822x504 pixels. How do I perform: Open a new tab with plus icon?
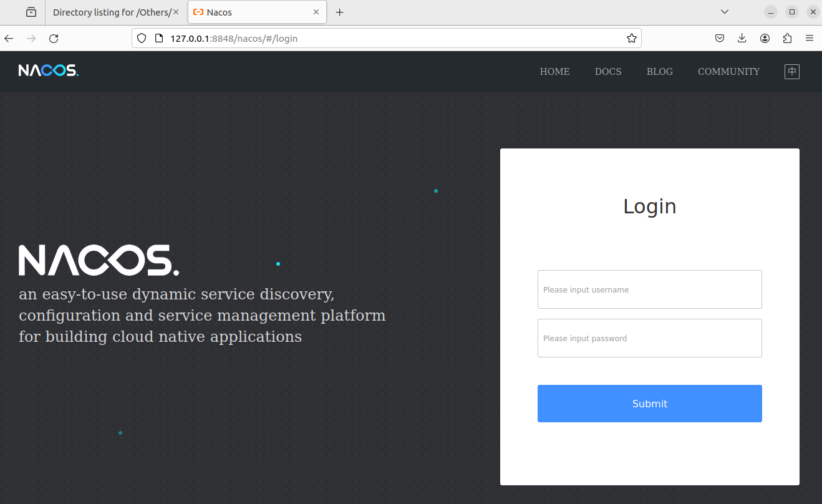click(340, 12)
